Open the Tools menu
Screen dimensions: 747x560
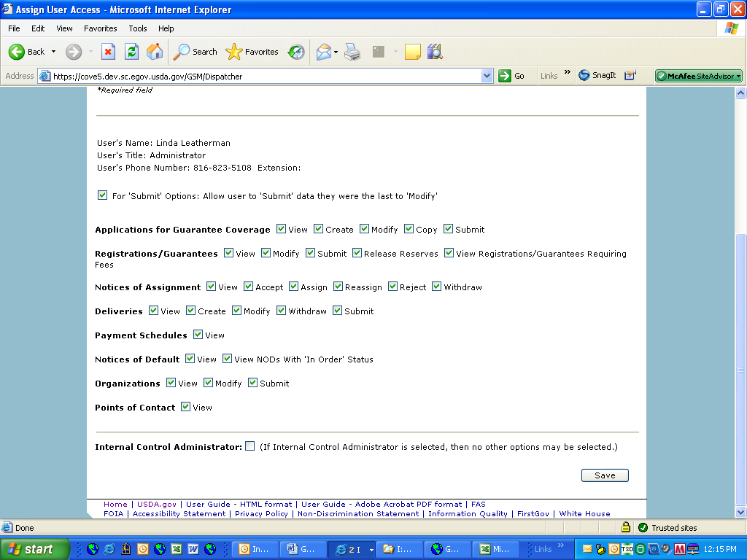click(x=137, y=28)
